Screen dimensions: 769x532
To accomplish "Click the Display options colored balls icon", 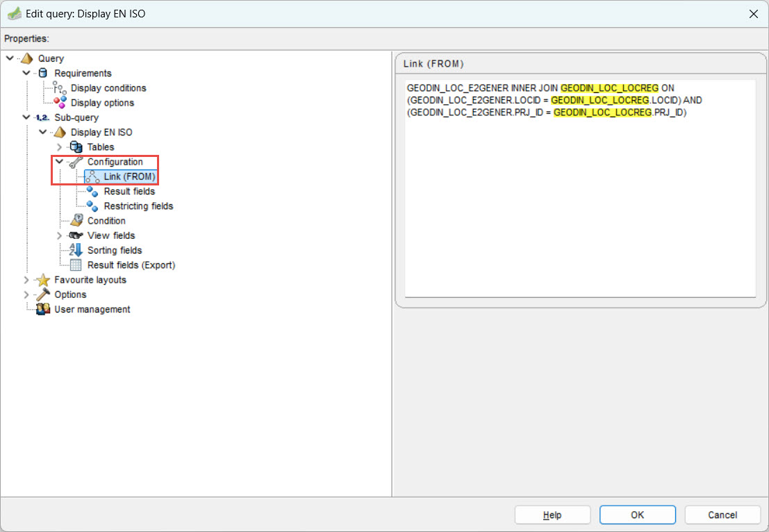I will point(60,103).
